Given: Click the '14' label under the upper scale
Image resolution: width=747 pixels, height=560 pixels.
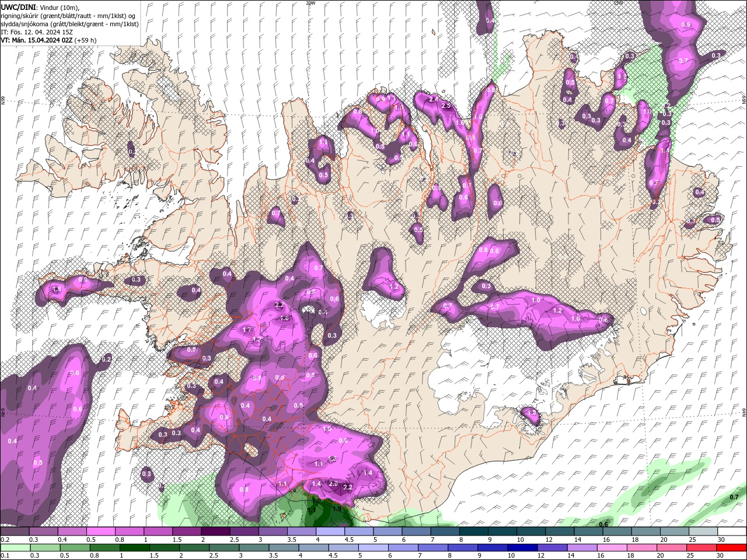Looking at the screenshot, I should click(577, 540).
